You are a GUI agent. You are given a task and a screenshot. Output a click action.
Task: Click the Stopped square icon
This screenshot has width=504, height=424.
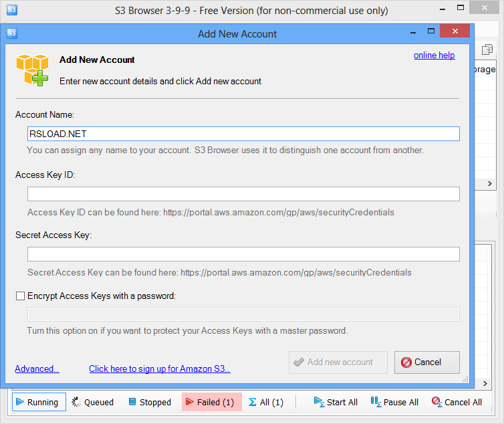132,401
